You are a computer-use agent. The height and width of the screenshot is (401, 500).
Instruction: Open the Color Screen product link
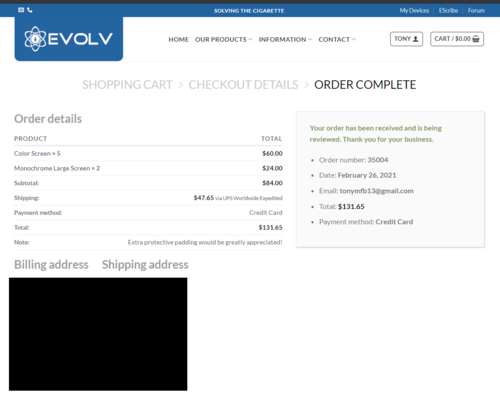click(32, 153)
